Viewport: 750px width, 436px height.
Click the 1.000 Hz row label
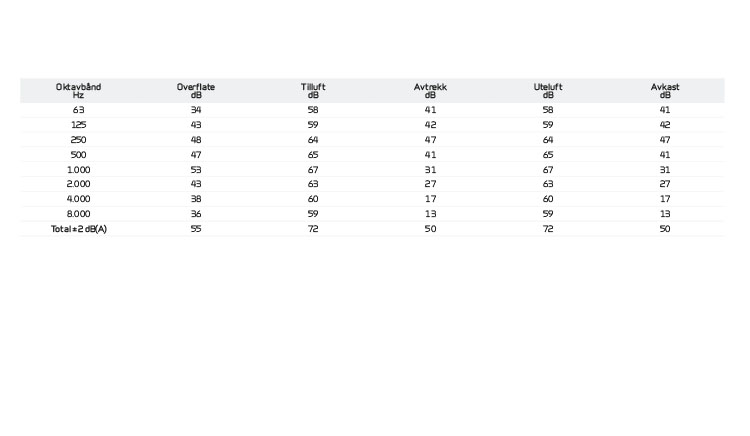point(78,170)
